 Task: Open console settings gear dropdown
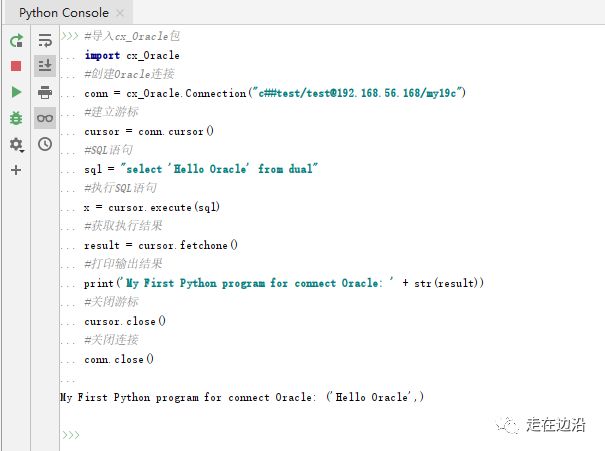pyautogui.click(x=17, y=145)
